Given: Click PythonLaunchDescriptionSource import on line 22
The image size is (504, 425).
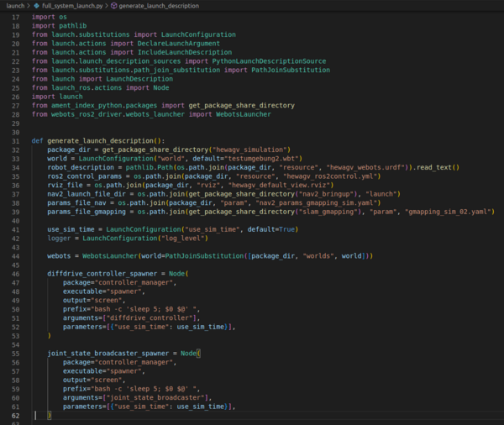Looking at the screenshot, I should [x=267, y=61].
